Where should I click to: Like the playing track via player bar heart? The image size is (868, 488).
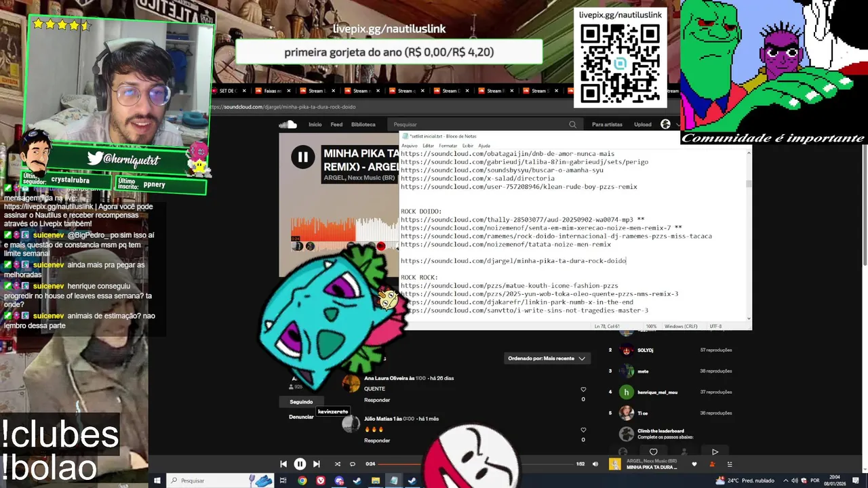point(694,464)
